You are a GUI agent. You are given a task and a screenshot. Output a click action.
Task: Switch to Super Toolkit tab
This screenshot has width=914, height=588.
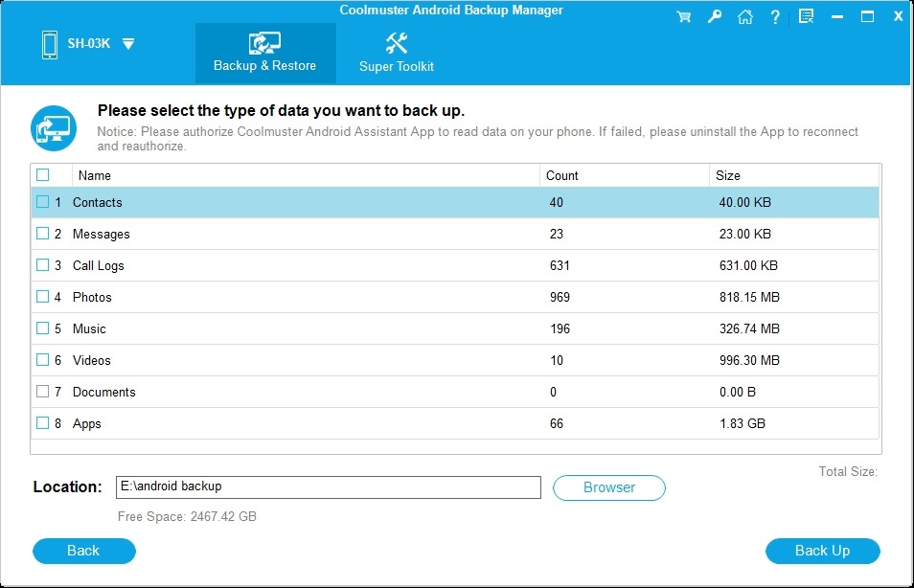(397, 53)
